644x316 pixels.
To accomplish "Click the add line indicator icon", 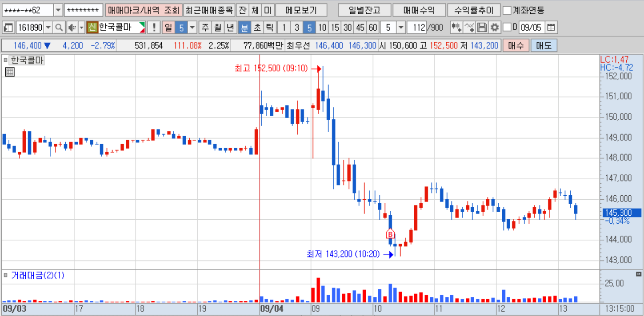I will point(469,28).
